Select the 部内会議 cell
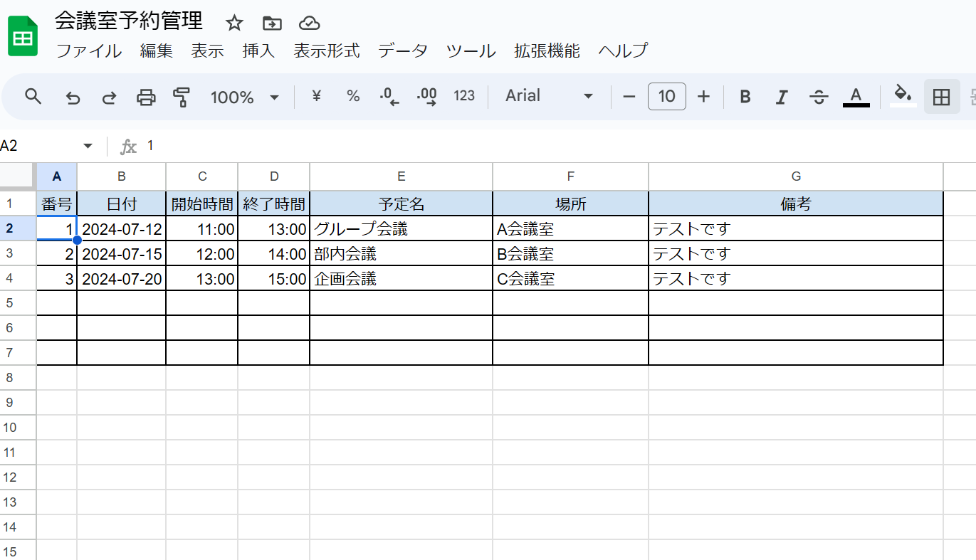Screen dimensions: 976x560 [x=402, y=253]
